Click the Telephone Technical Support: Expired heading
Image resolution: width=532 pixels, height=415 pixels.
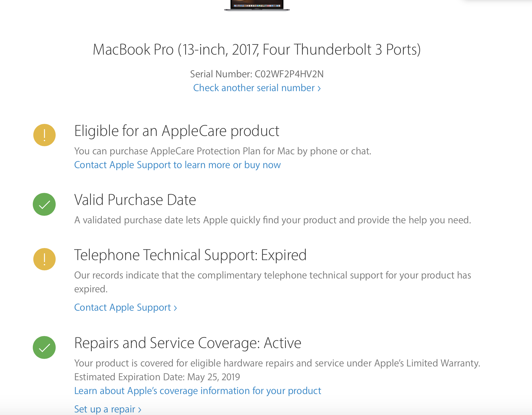point(190,255)
